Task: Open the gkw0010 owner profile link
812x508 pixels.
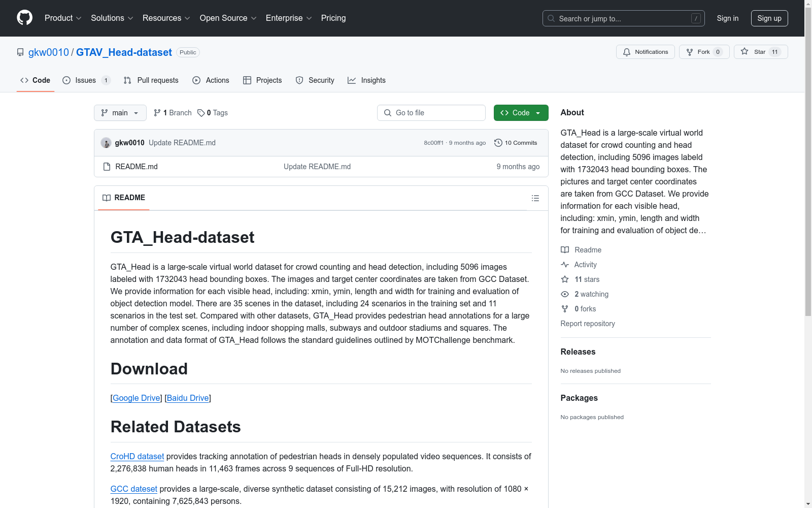Action: pyautogui.click(x=49, y=52)
